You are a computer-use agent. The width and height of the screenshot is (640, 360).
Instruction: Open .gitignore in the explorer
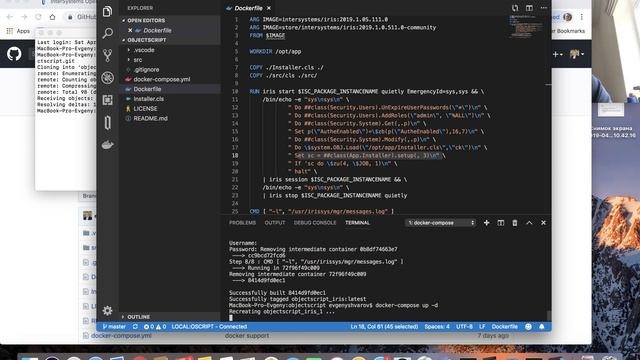146,70
